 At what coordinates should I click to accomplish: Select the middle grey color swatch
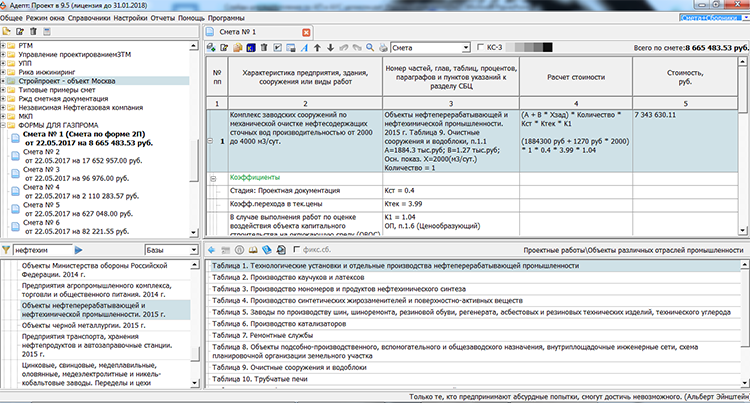pyautogui.click(x=529, y=47)
